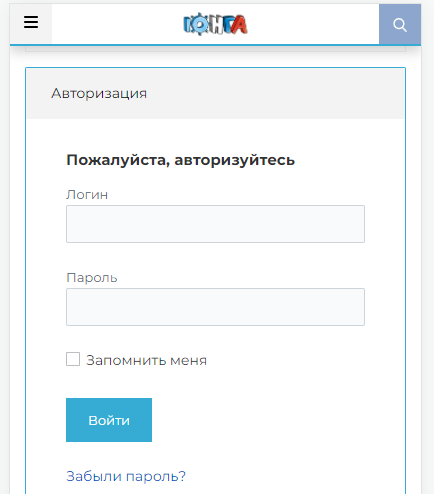This screenshot has height=494, width=434.
Task: Click the Пожалуйста, авторизуйтесь heading
Action: pyautogui.click(x=181, y=160)
